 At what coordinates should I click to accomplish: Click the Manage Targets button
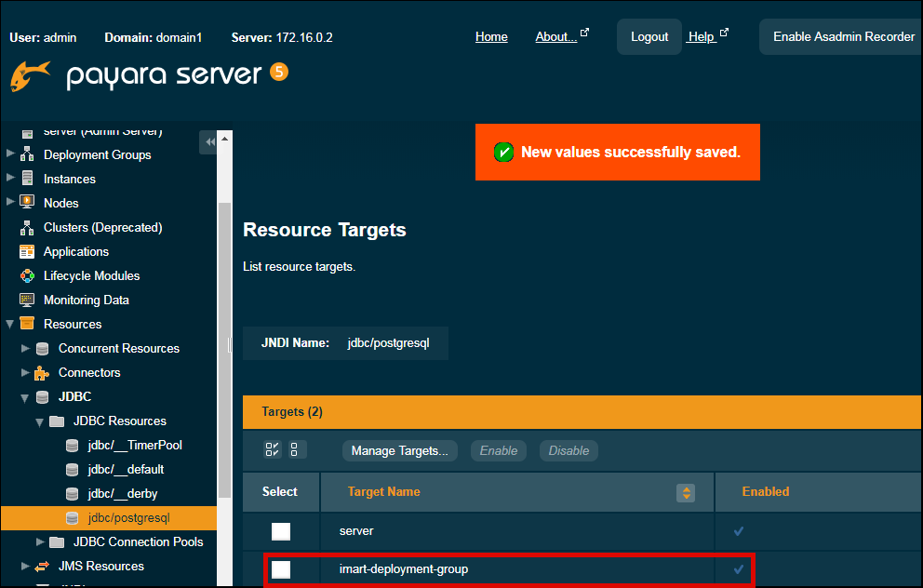pos(399,450)
